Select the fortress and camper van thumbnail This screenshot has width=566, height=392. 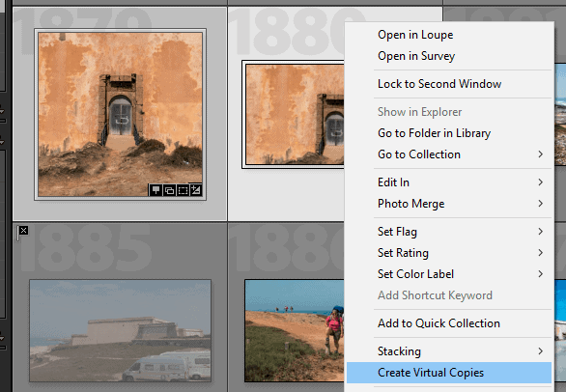click(120, 330)
